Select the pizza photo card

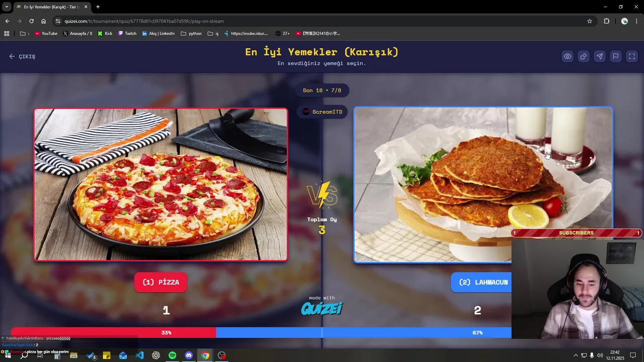[161, 185]
